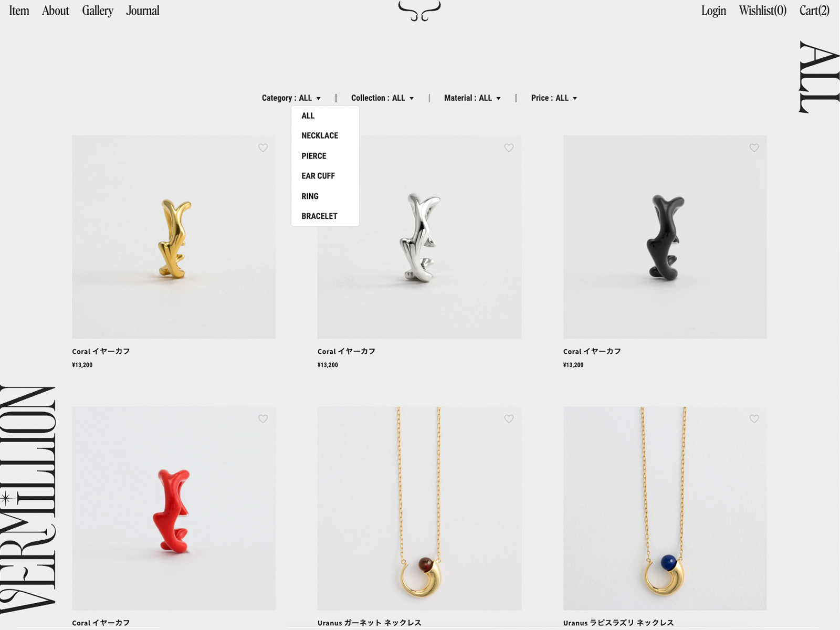Viewport: 840px width, 630px height.
Task: Expand the Collection filter dropdown
Action: pos(383,98)
